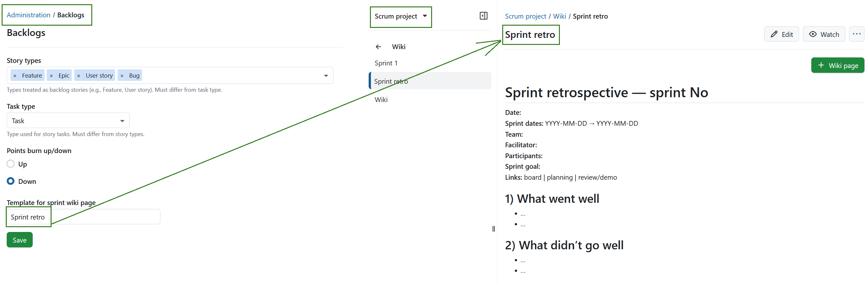868x283 pixels.
Task: Click the 'Links: board | planning | review/demo' line
Action: tap(561, 178)
